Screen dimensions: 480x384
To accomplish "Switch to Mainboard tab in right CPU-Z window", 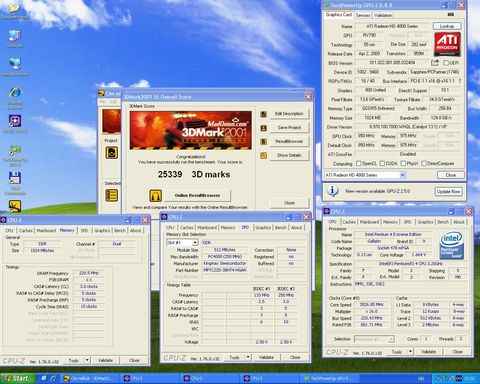I will pos(369,222).
